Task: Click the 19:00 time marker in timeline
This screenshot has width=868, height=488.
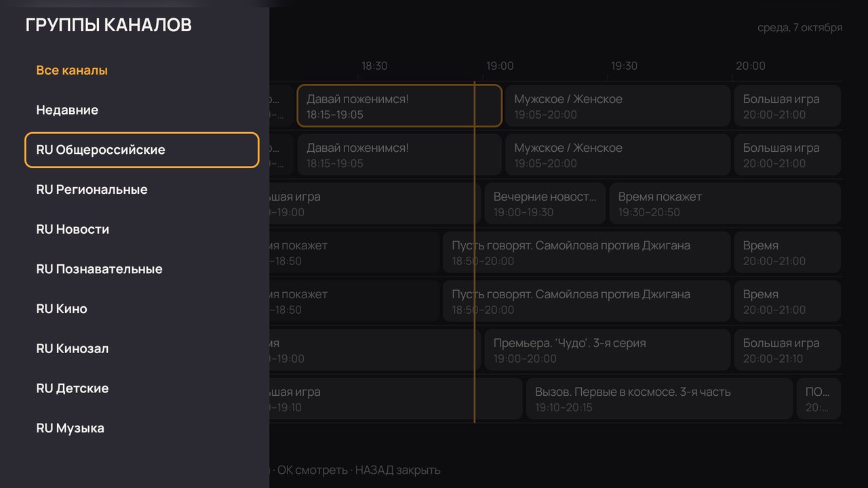Action: point(500,66)
